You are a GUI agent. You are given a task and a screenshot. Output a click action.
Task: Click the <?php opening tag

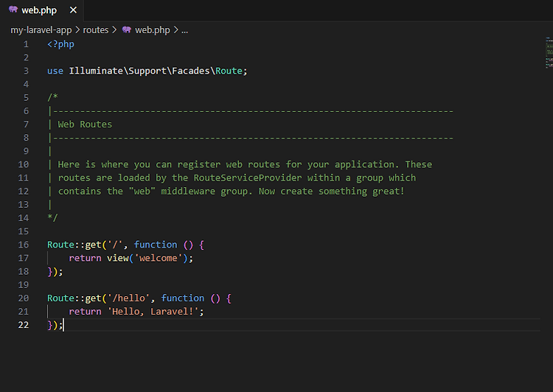pyautogui.click(x=60, y=44)
